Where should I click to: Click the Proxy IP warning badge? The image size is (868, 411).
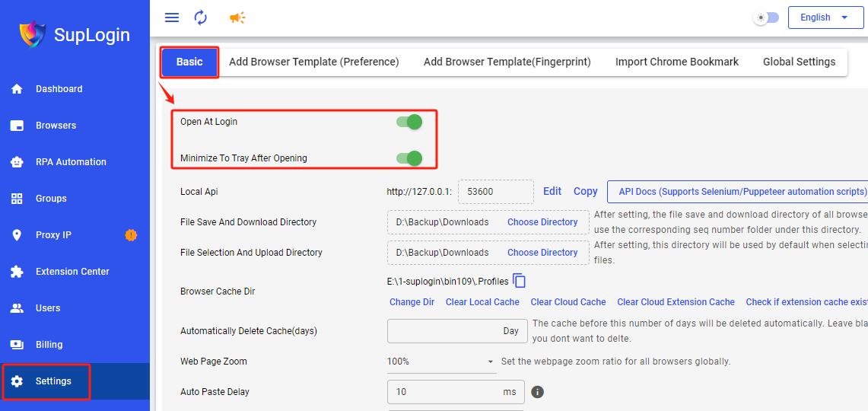point(131,235)
